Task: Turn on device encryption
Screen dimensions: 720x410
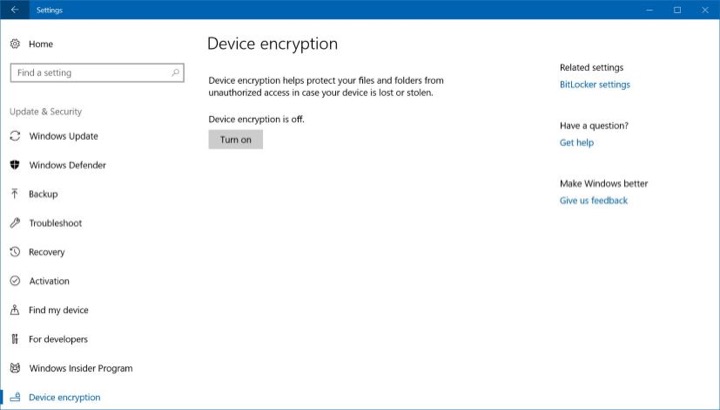Action: (x=236, y=140)
